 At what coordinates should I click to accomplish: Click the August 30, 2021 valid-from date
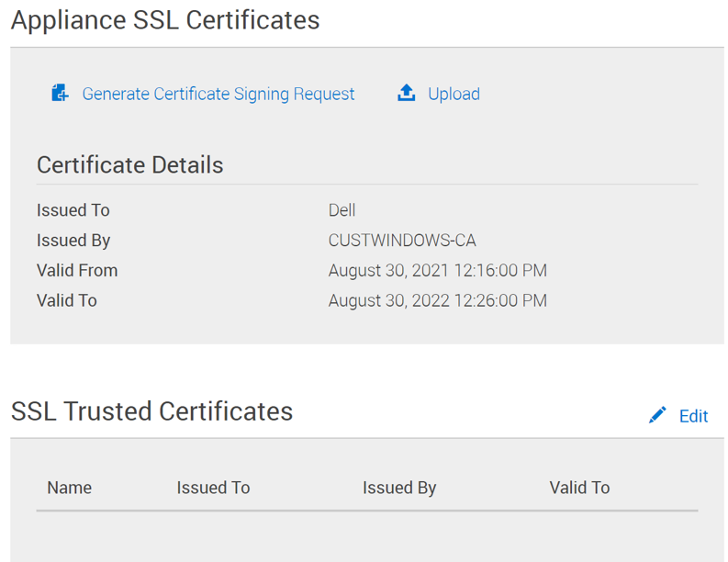pos(437,271)
